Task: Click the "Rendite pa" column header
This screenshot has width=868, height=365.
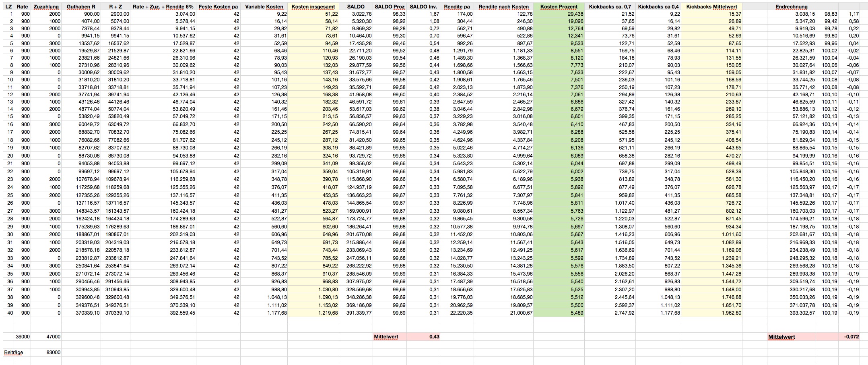Action: pos(457,7)
